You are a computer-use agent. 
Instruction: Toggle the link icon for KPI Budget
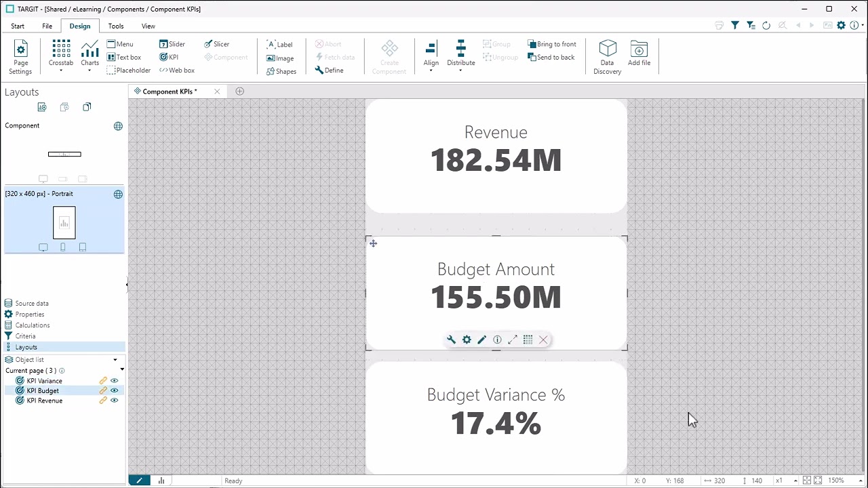tap(103, 390)
